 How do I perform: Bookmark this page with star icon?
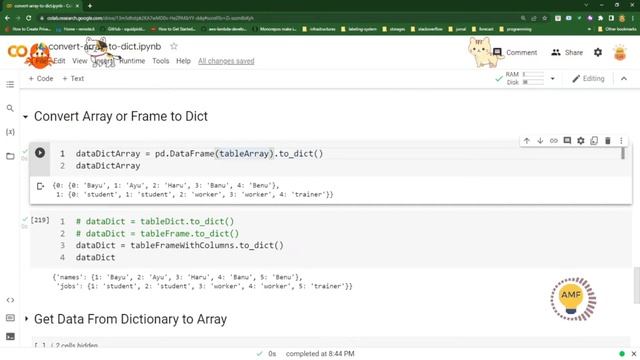point(544,18)
